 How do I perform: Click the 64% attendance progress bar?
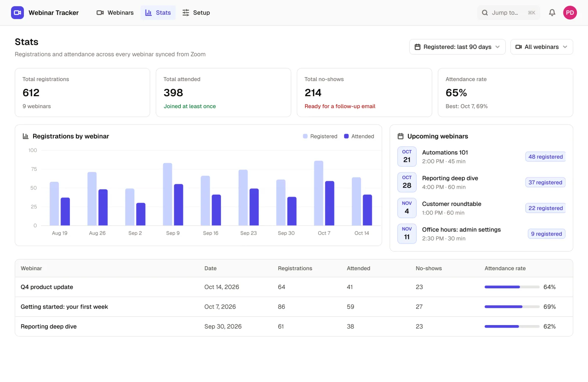tap(512, 287)
